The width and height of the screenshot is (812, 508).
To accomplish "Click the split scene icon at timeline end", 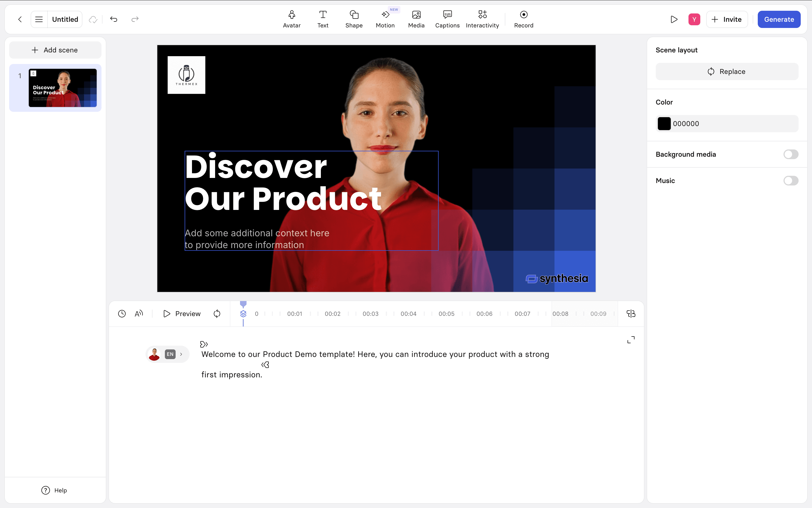I will [x=631, y=313].
